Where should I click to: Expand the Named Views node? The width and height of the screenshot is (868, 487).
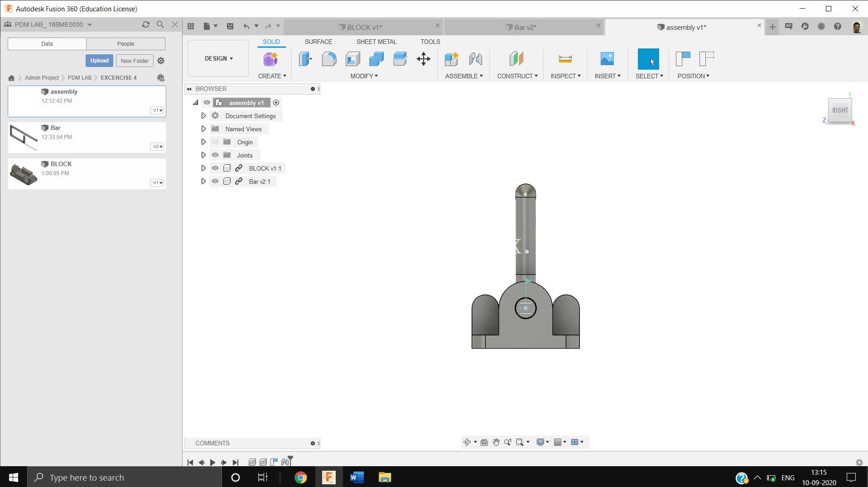[203, 129]
